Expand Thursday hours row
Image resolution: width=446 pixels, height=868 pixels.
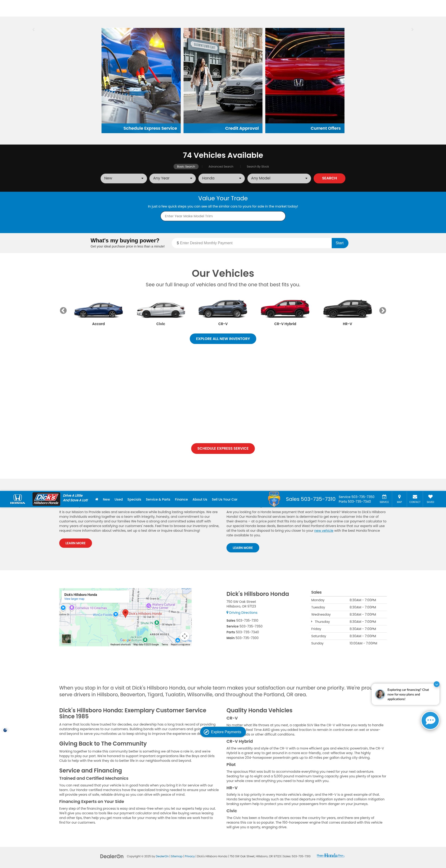[348, 622]
